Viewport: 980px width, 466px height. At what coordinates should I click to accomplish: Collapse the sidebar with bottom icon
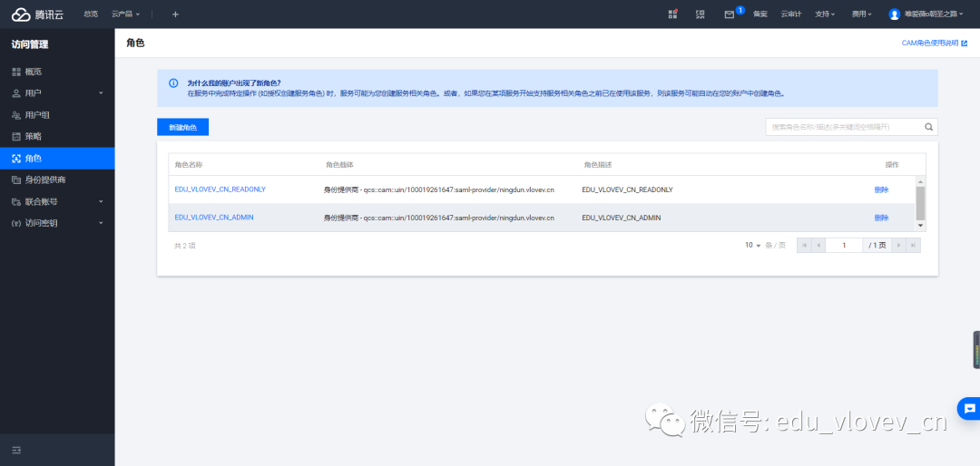pos(17,450)
